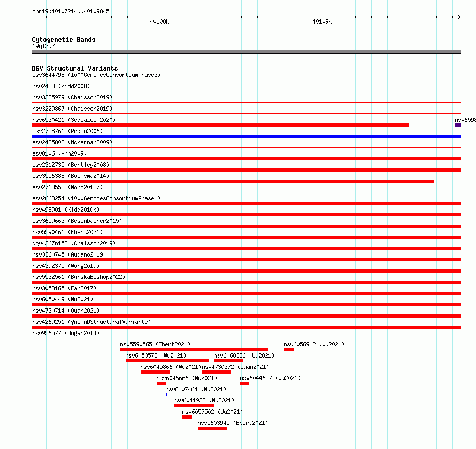Open variant nsv4730714 (Quan2021)
The image size is (476, 449).
pos(66,311)
